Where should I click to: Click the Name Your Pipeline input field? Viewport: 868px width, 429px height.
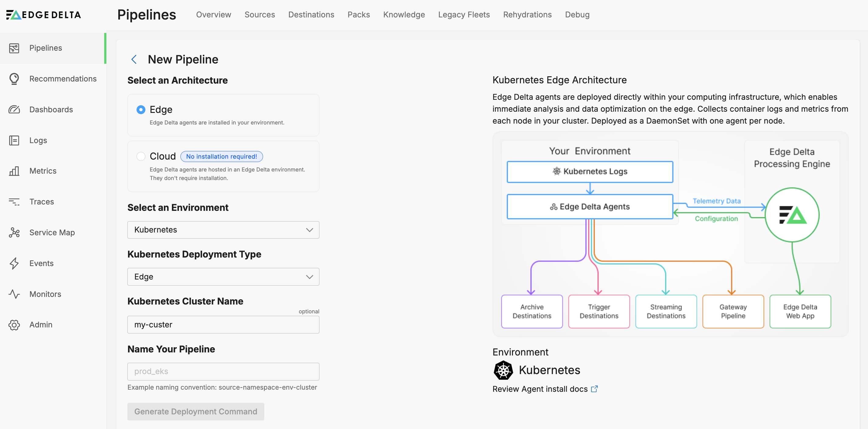click(x=223, y=372)
